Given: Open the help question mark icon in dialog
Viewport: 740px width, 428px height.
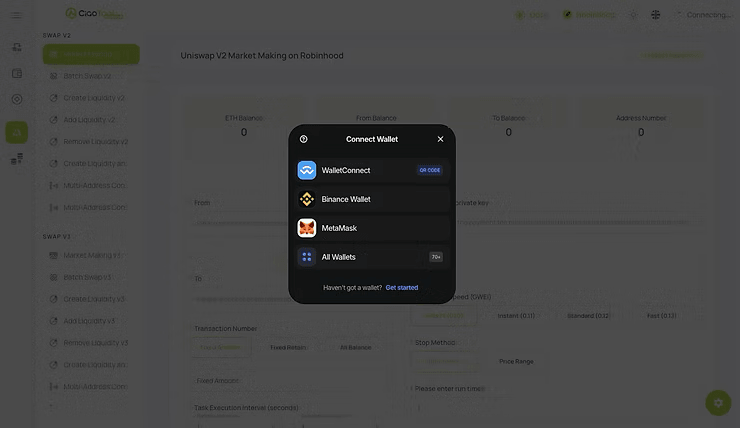Looking at the screenshot, I should (x=303, y=139).
